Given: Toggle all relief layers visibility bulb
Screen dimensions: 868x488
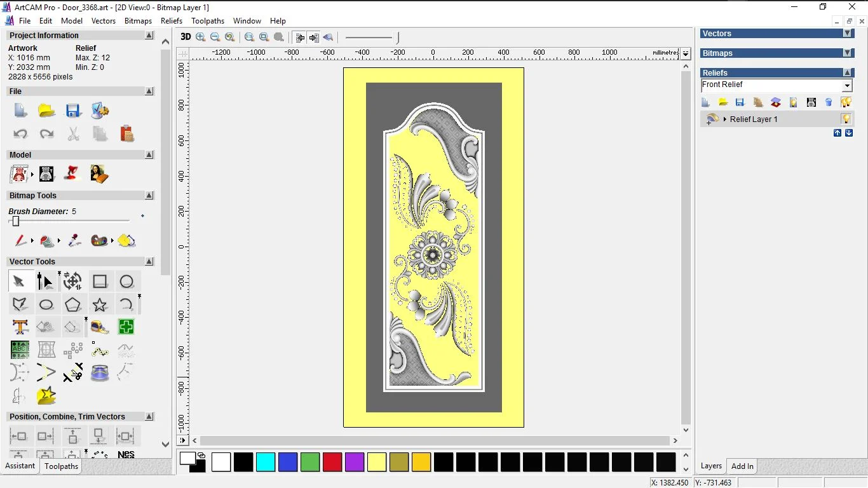Looking at the screenshot, I should [846, 102].
